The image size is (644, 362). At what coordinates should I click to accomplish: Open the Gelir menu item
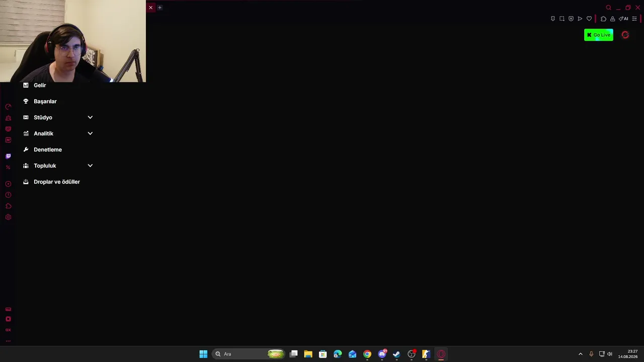tap(40, 85)
